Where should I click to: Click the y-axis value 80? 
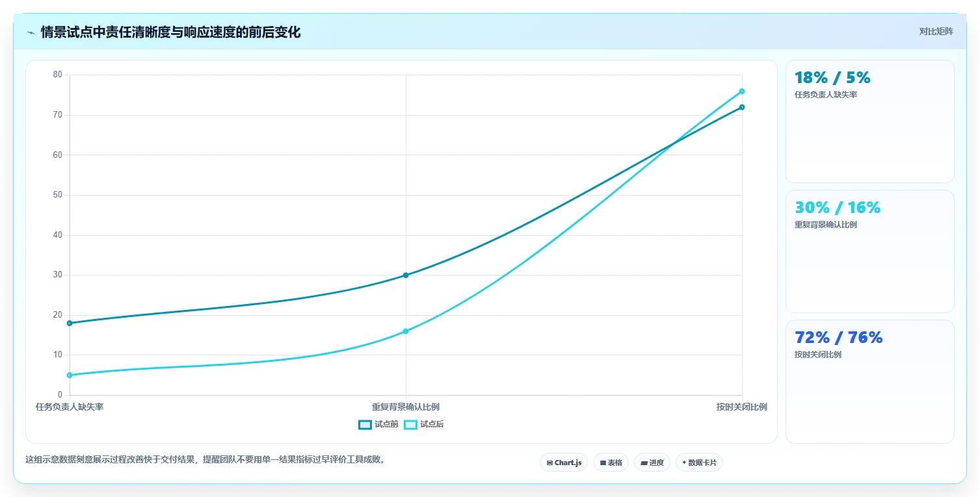(58, 75)
